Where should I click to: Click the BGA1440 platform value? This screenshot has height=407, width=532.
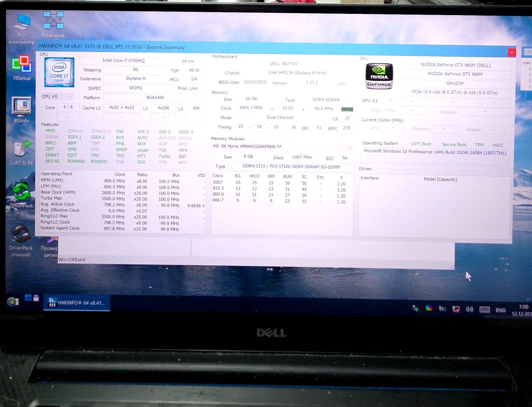click(155, 98)
